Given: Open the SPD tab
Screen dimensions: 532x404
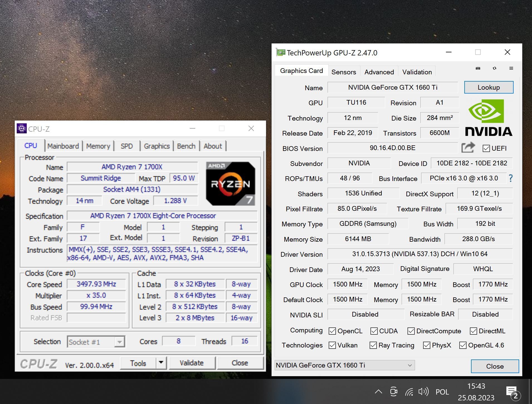Looking at the screenshot, I should pyautogui.click(x=127, y=146).
